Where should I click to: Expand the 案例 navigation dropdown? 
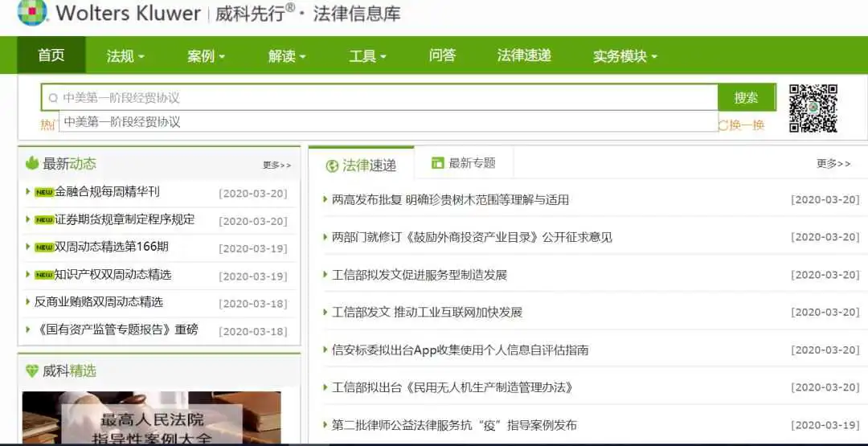[x=206, y=56]
